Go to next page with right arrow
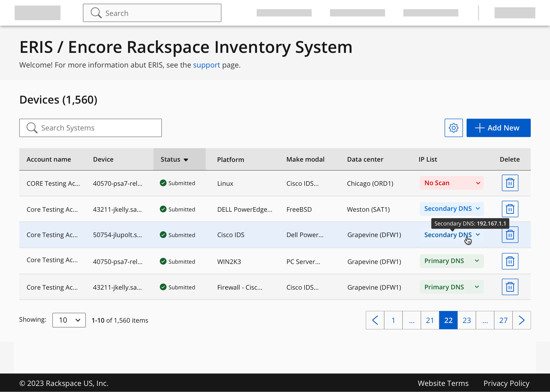Viewport: 550px width, 392px height. click(522, 320)
